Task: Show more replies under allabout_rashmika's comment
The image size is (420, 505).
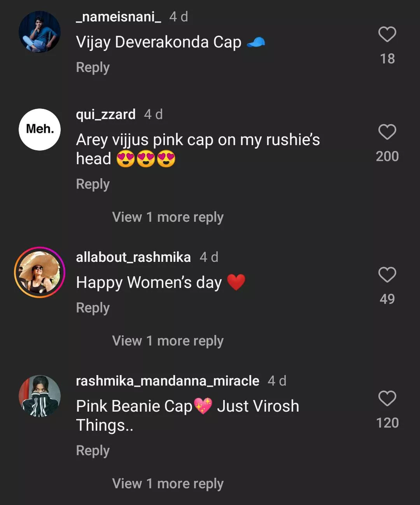Action: coord(168,341)
